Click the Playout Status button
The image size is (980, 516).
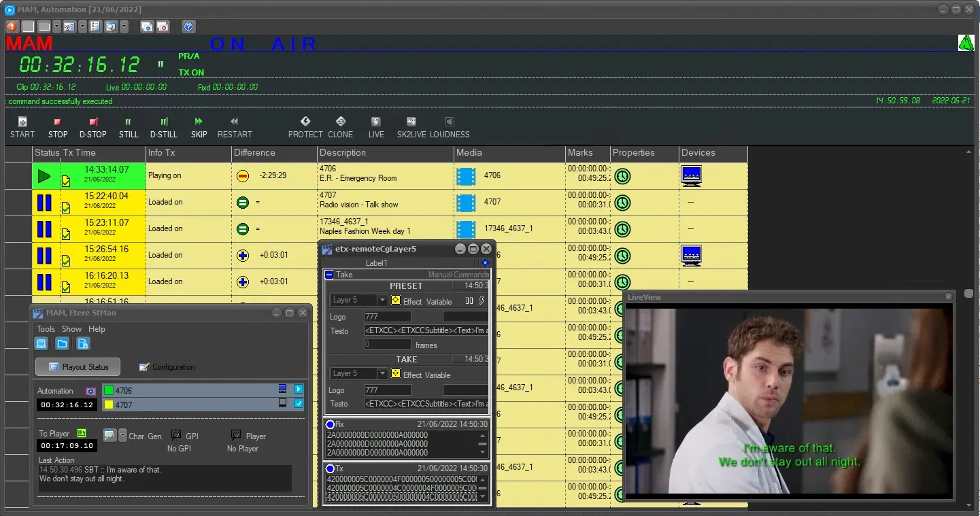(78, 367)
